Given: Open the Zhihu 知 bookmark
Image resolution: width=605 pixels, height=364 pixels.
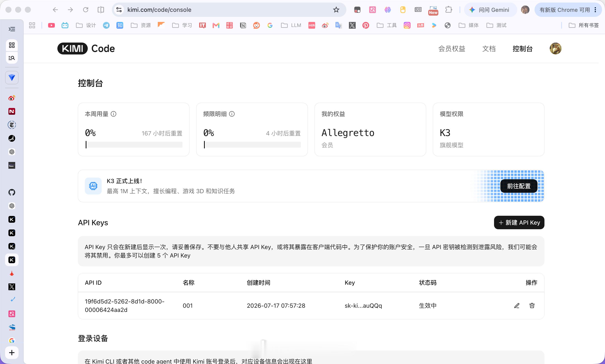Looking at the screenshot, I should (x=120, y=25).
